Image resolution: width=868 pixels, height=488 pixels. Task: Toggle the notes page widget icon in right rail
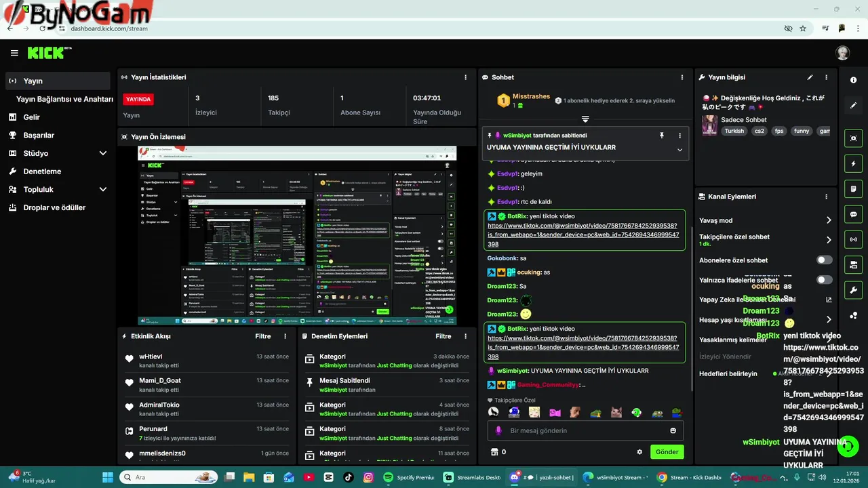click(x=853, y=188)
